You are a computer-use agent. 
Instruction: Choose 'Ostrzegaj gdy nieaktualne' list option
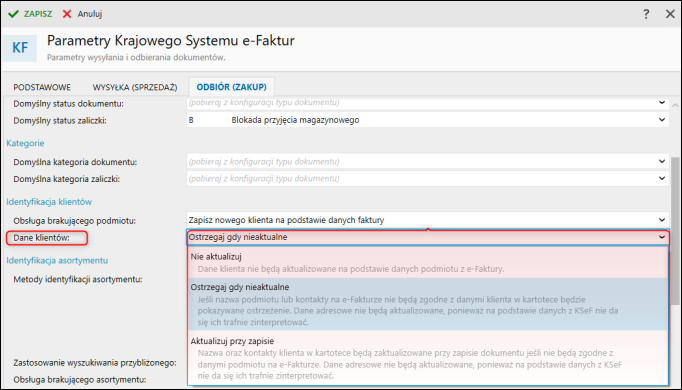click(428, 304)
